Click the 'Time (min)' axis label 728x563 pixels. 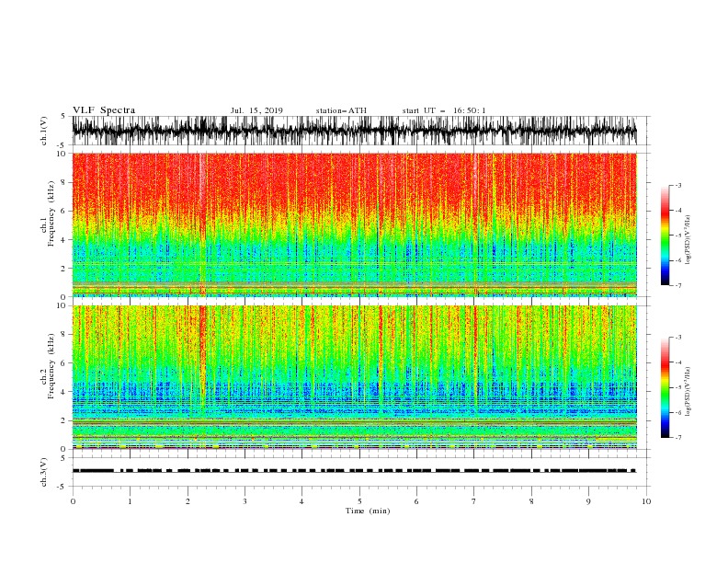click(368, 511)
